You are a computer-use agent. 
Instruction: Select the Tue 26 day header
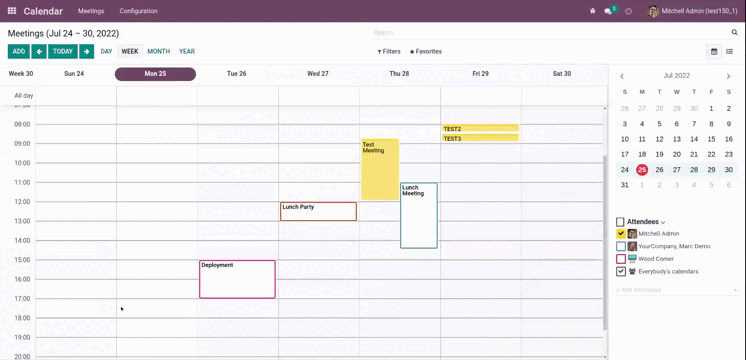[236, 74]
